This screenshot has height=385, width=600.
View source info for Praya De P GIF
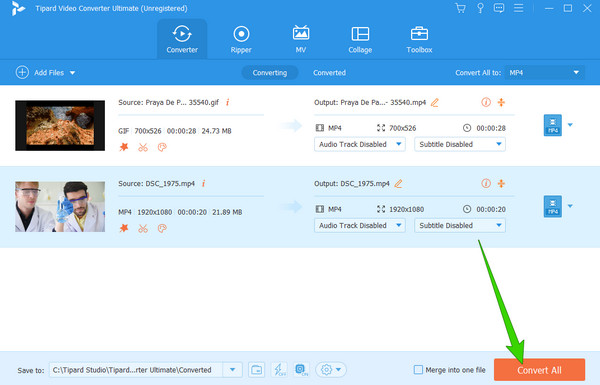tap(228, 102)
